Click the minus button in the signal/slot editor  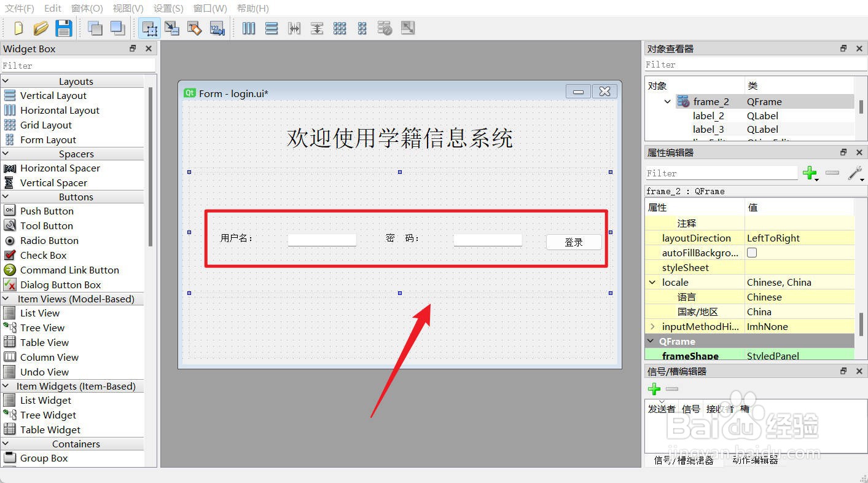tap(671, 389)
